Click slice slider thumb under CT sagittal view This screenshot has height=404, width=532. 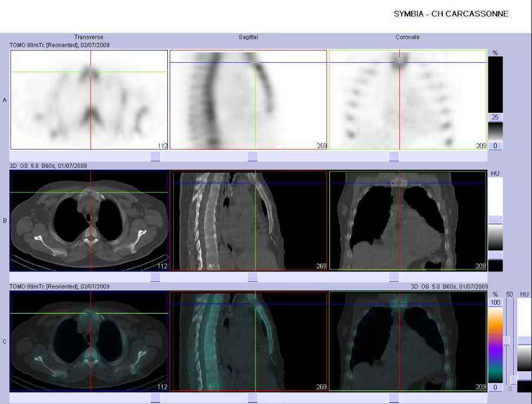click(x=252, y=277)
